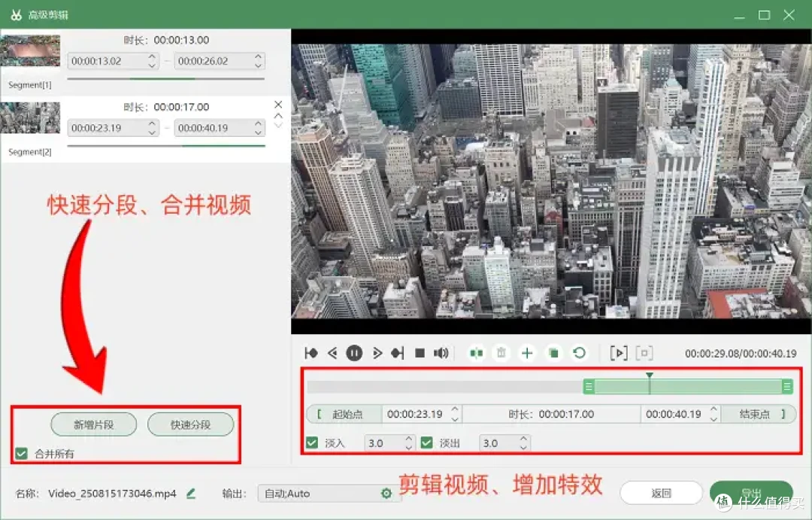Click the video preview of city buildings
Image resolution: width=812 pixels, height=520 pixels.
[x=551, y=181]
